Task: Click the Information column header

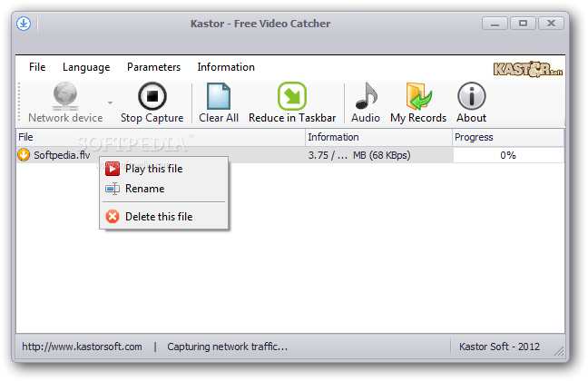Action: coord(378,137)
